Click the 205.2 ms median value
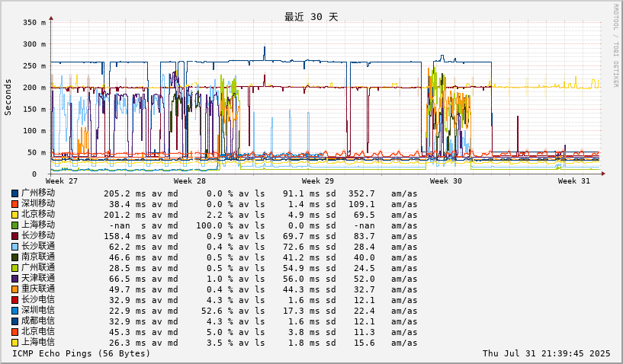623x364 pixels. tap(125, 193)
